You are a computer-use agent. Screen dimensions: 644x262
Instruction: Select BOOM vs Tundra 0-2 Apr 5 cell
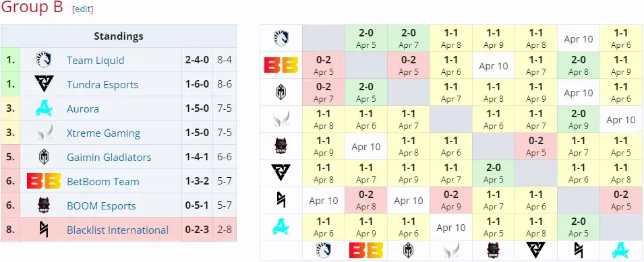tap(535, 146)
